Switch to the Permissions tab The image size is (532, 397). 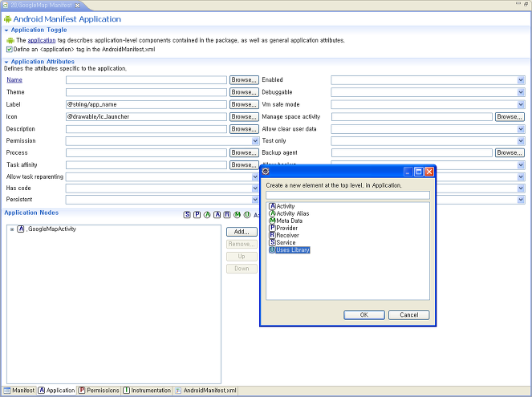(99, 391)
